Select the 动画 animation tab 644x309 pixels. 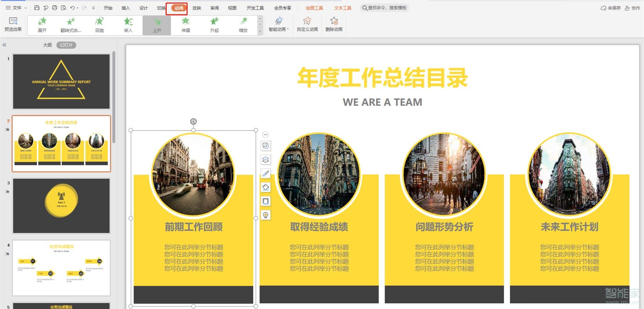pos(179,8)
